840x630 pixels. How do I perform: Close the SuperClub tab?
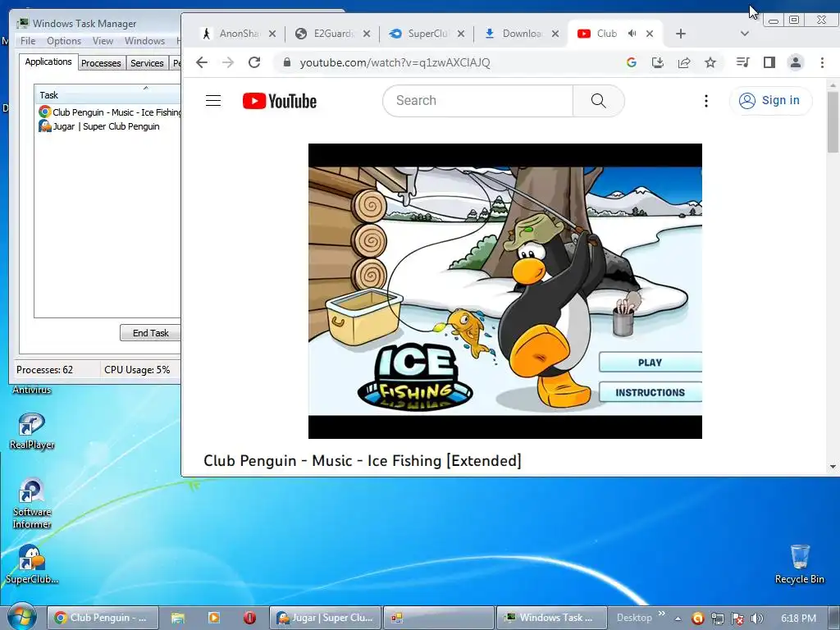tap(461, 34)
